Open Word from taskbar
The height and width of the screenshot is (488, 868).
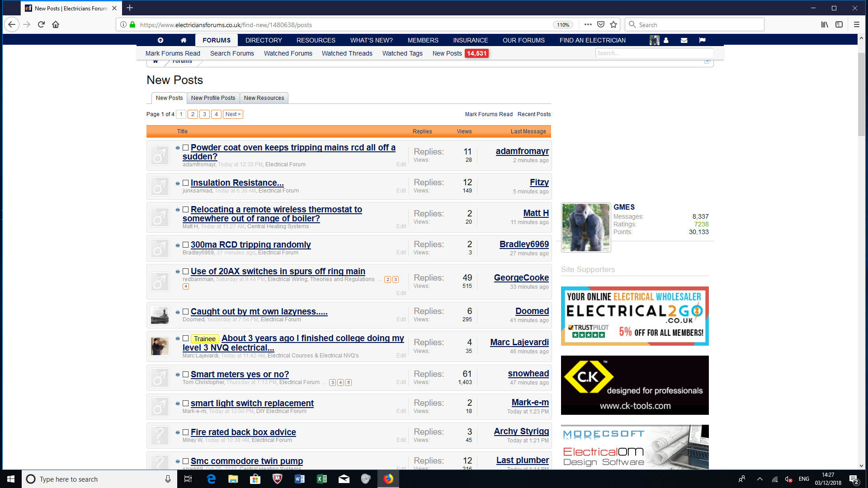pyautogui.click(x=299, y=479)
